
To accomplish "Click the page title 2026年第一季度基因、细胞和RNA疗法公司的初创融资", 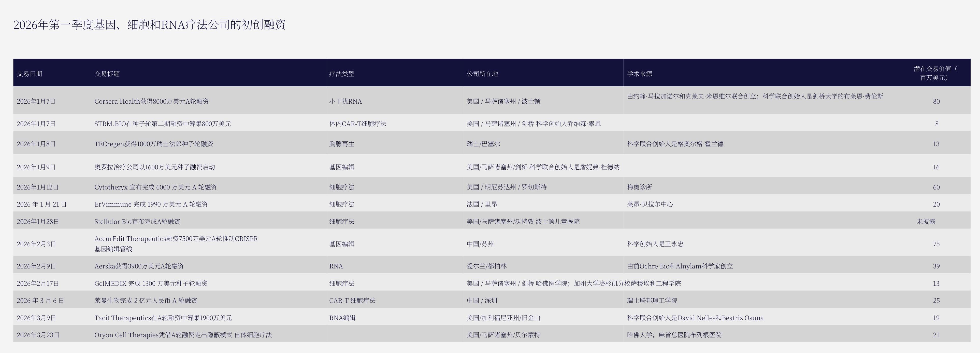I will [x=150, y=25].
